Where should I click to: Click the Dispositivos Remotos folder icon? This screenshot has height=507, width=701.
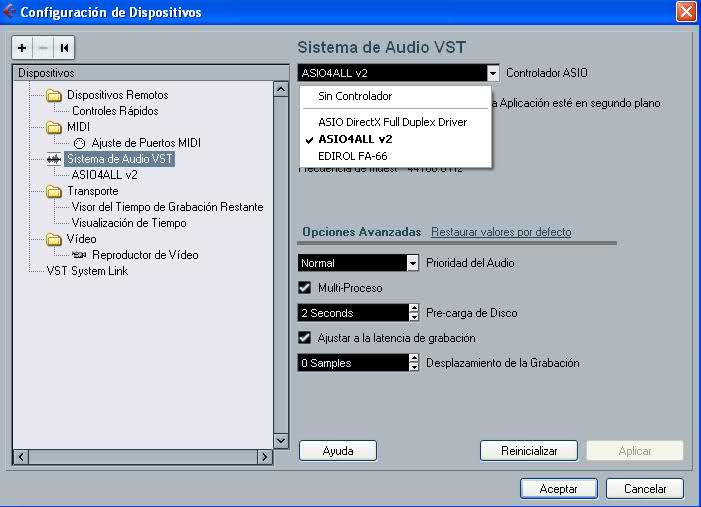click(54, 95)
